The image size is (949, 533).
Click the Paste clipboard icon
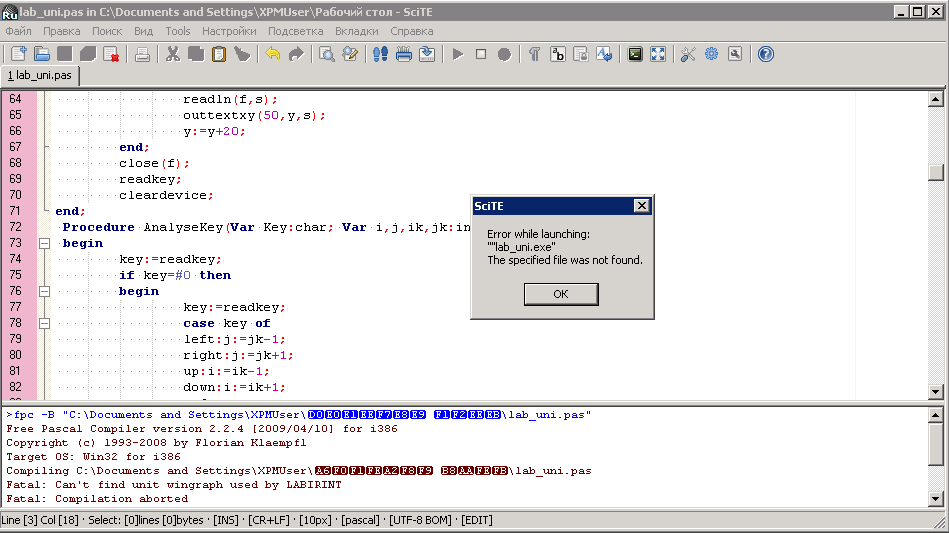219,54
